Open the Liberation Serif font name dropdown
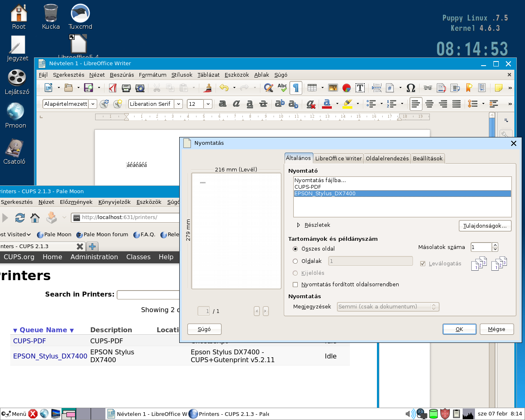This screenshot has height=420, width=525. click(x=179, y=104)
